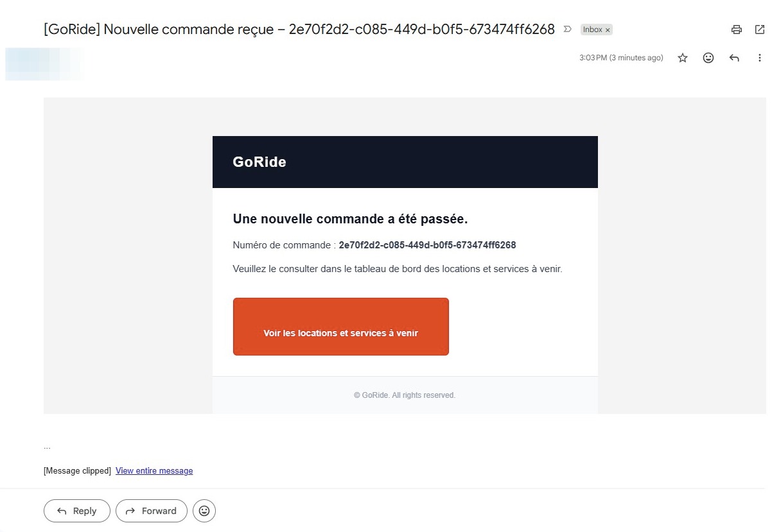This screenshot has width=772, height=532.
Task: Click the 3:03 PM timestamp
Action: [621, 58]
